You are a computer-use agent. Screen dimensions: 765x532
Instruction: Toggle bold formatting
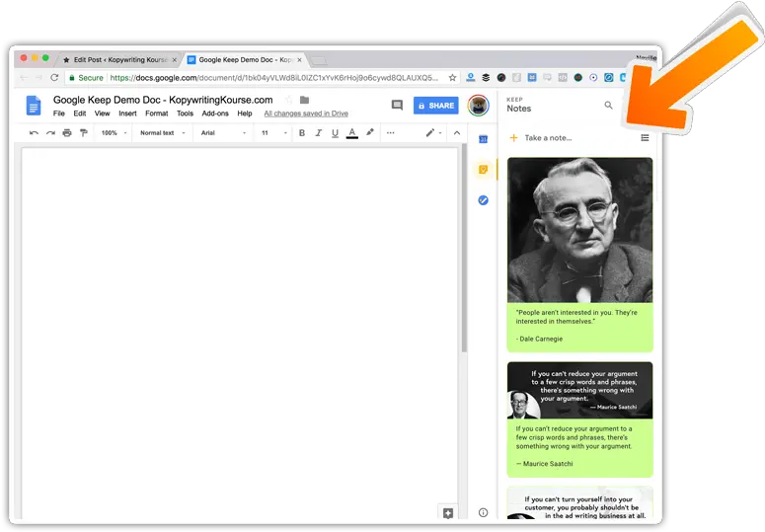click(302, 132)
